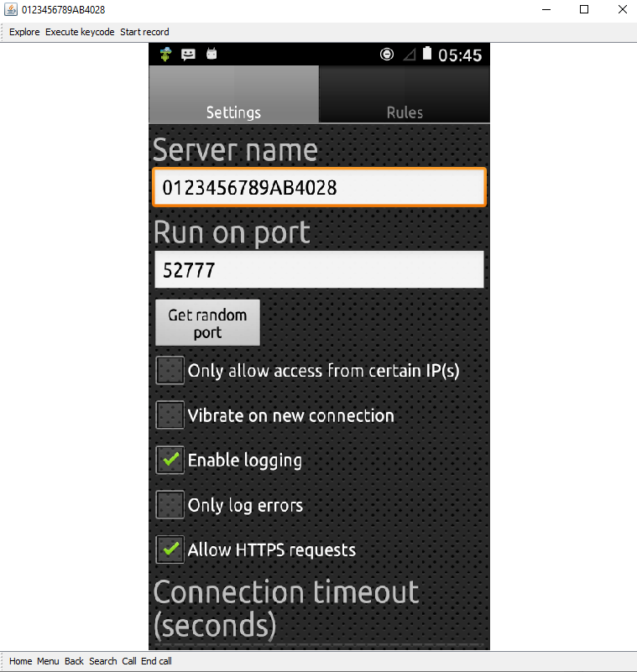The width and height of the screenshot is (637, 672).
Task: Select the Settings tab
Action: point(233,94)
